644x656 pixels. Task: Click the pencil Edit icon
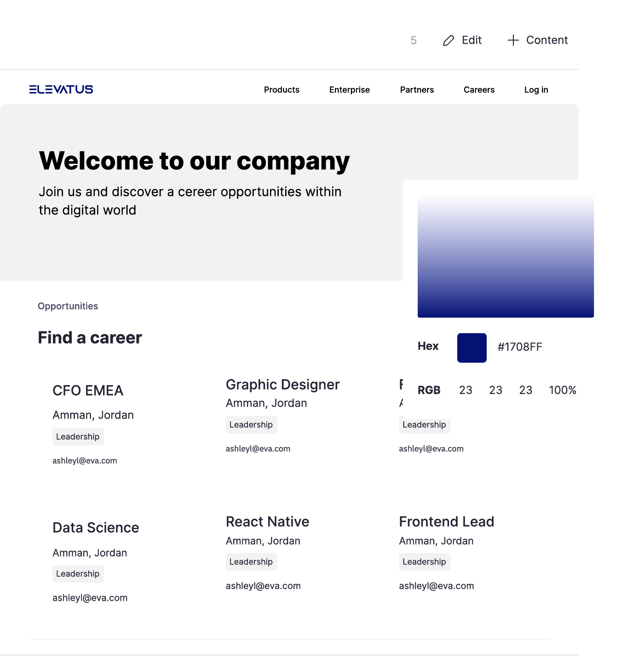coord(448,40)
